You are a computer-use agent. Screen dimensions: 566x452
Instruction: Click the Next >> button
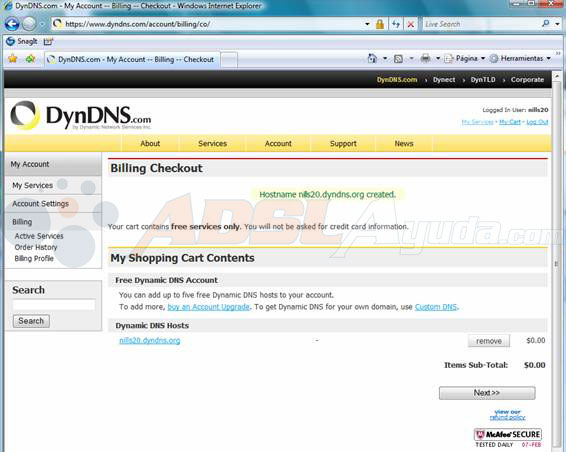coord(487,393)
